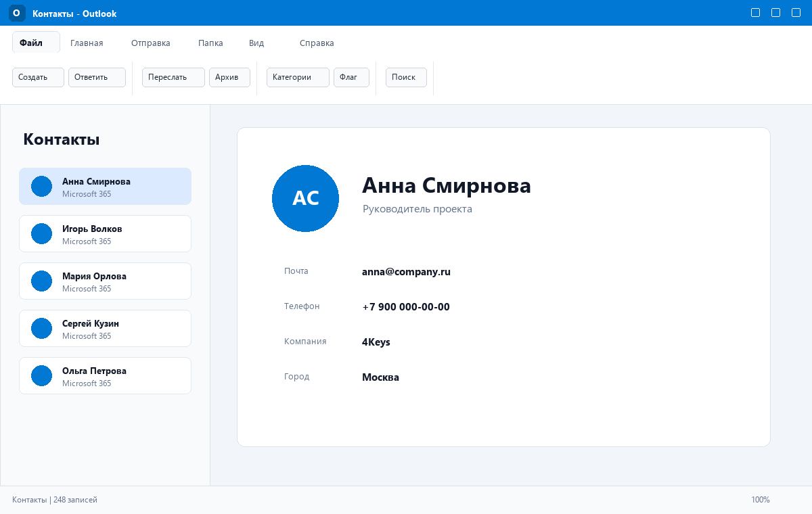Click the Анна Смирнова heading in details
The width and height of the screenshot is (812, 514).
click(x=447, y=185)
